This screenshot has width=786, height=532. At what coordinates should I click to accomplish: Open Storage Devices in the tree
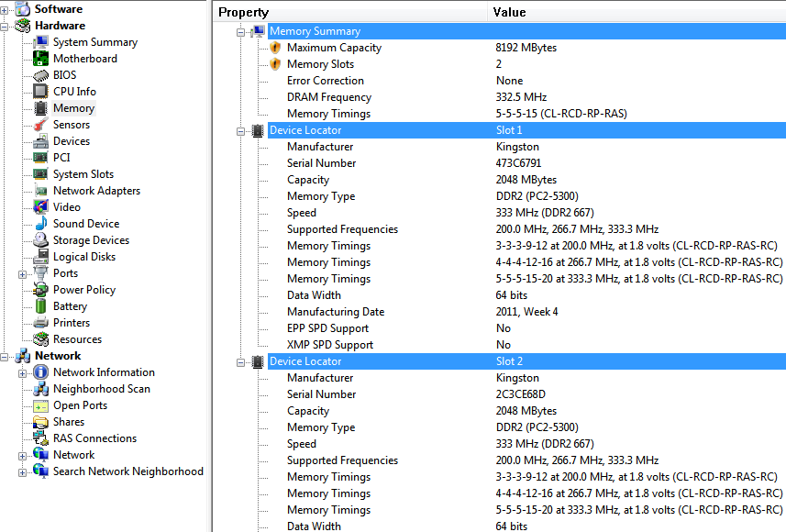tap(91, 240)
